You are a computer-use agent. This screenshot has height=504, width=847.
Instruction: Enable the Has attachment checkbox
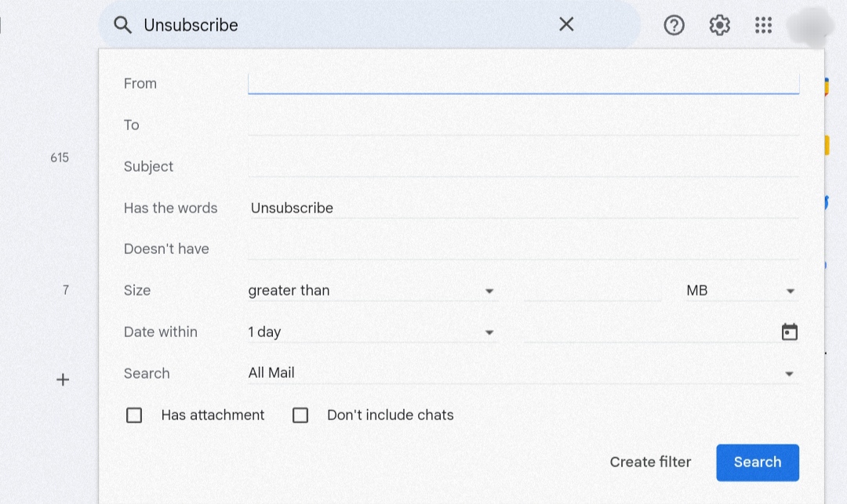tap(134, 415)
